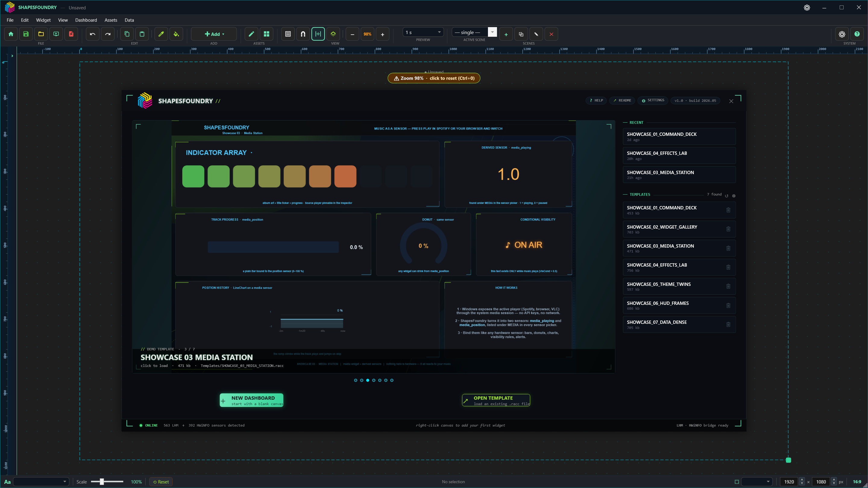Open a file using the folder icon
The image size is (868, 488).
click(x=41, y=34)
